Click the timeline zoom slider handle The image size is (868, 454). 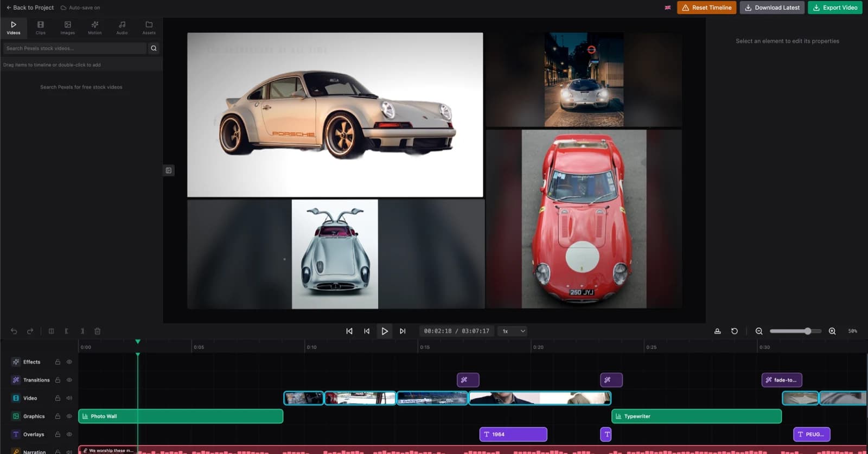(808, 331)
